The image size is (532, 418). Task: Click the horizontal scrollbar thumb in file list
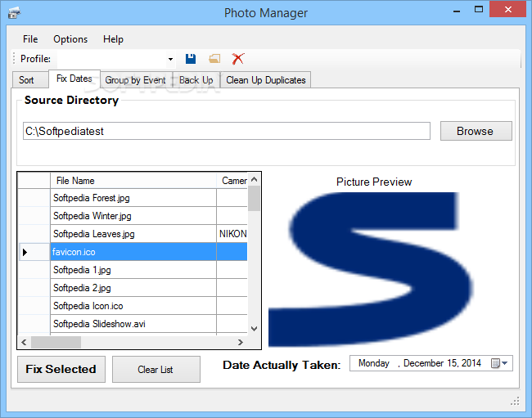[56, 343]
